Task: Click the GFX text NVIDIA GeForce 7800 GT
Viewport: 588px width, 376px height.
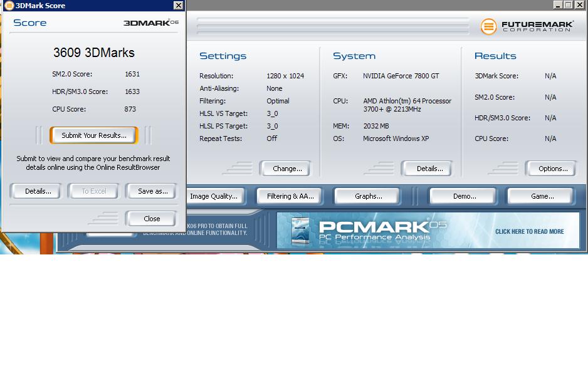Action: tap(401, 76)
